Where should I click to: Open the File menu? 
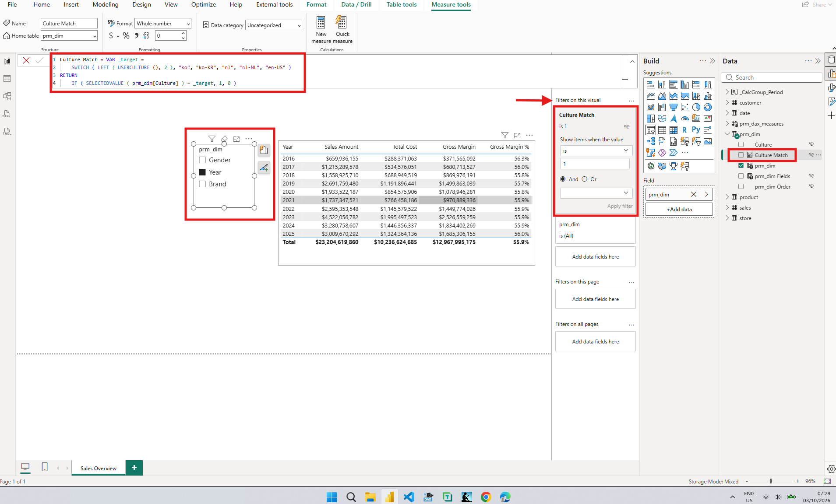pos(12,4)
